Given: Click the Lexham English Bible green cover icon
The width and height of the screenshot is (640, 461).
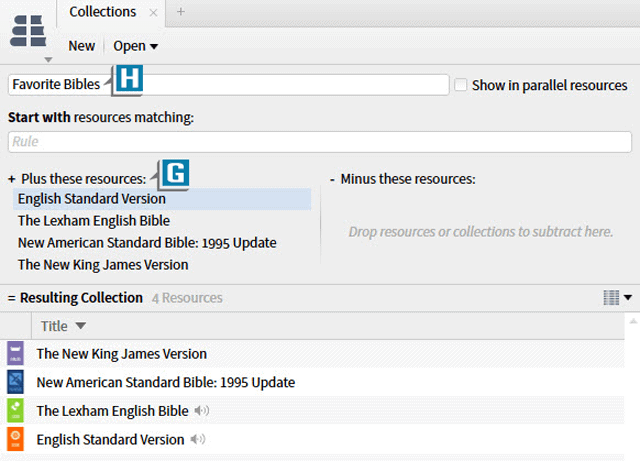Looking at the screenshot, I should pos(15,411).
